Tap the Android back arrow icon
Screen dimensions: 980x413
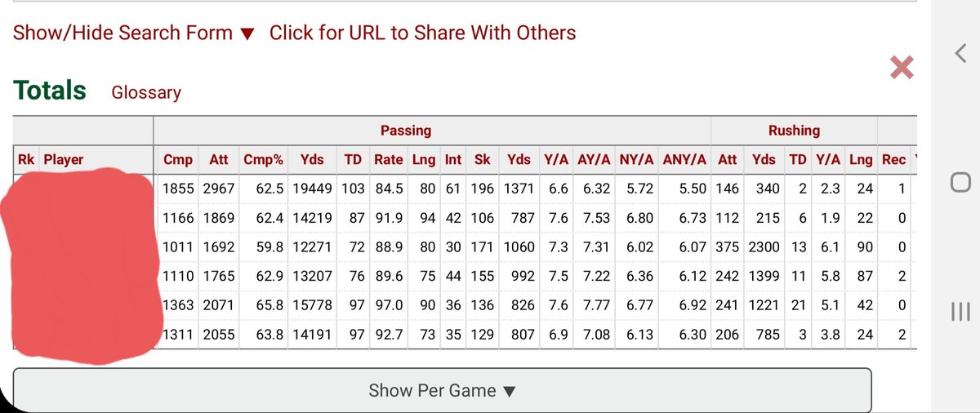click(x=960, y=54)
